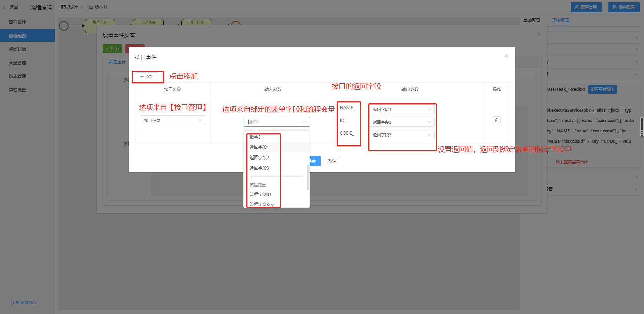Viewport: 644px width, 314px height.
Task: Select 返回字段3 option in the list
Action: pos(259,168)
